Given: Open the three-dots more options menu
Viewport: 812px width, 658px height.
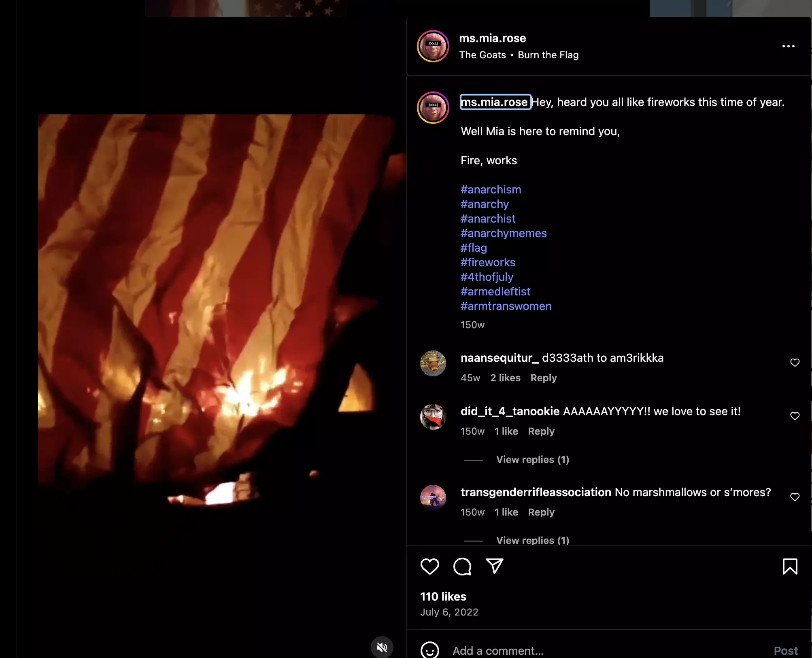Looking at the screenshot, I should 788,46.
